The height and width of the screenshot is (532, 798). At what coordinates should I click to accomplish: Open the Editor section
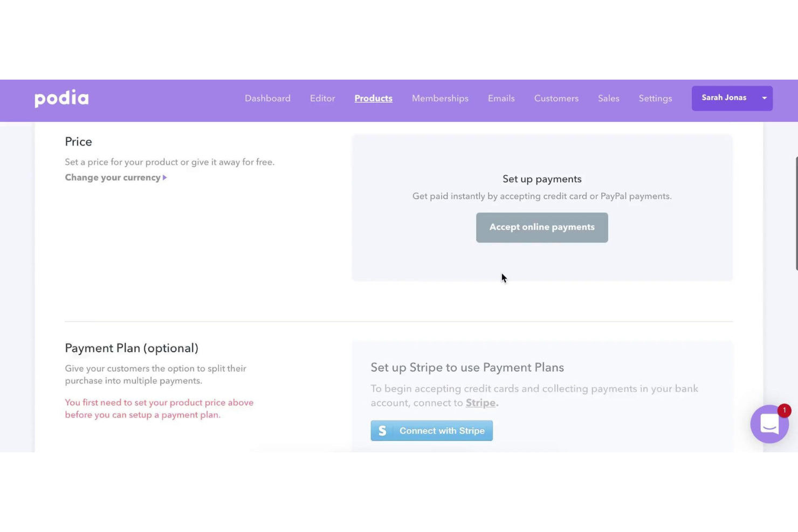(x=322, y=98)
